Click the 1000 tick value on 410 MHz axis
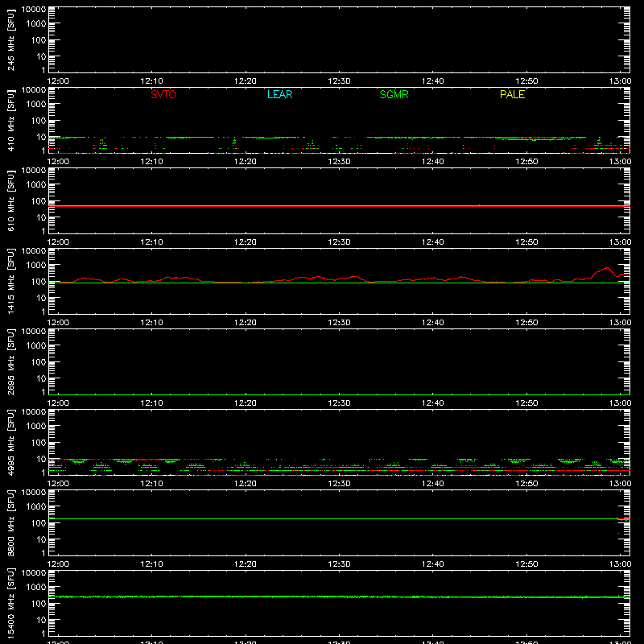Viewport: 644px width, 644px height. click(36, 105)
